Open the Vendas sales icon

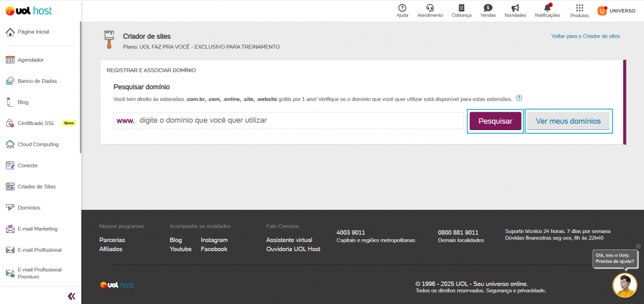tap(488, 11)
